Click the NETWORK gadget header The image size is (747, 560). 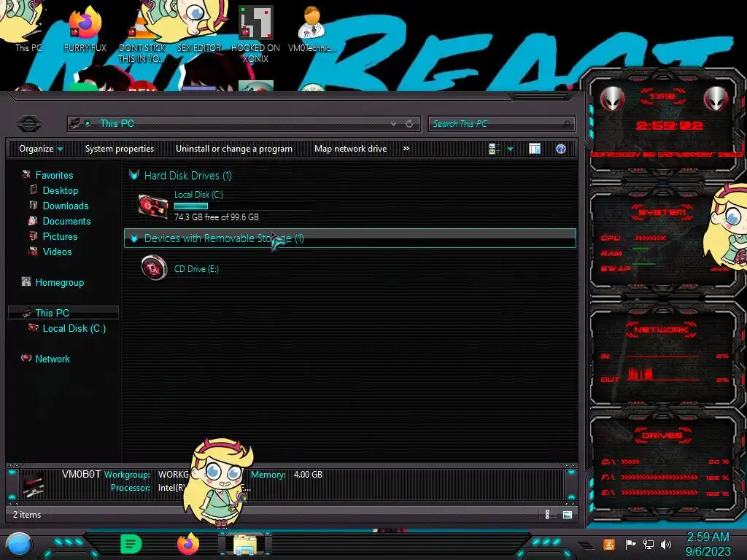(661, 330)
